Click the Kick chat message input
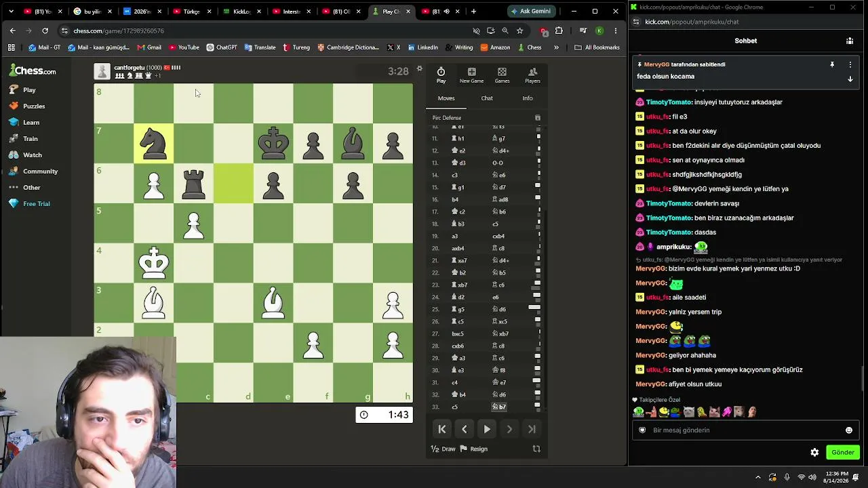Viewport: 868px width, 488px height. (745, 430)
